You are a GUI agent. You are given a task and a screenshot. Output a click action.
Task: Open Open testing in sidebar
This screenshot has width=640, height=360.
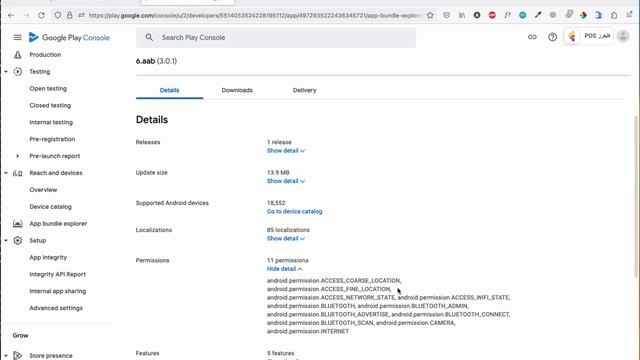[x=48, y=89]
